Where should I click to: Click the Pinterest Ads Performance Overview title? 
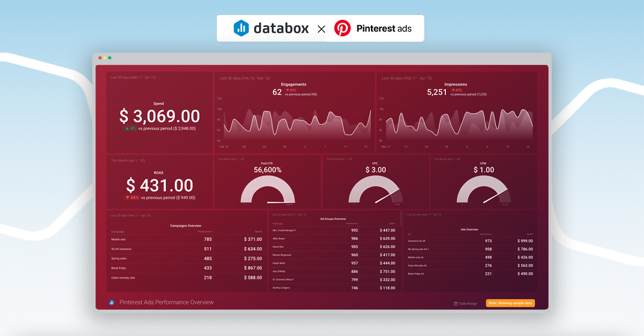tap(166, 302)
